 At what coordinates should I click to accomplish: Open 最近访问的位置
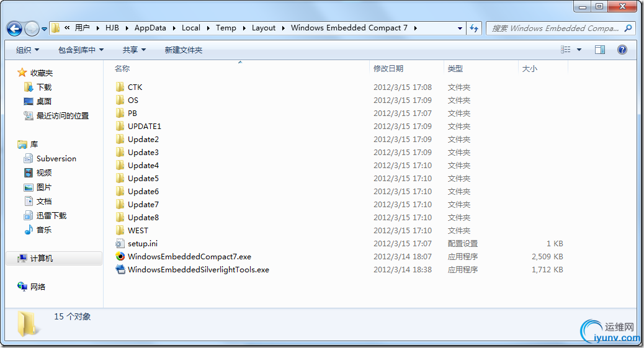point(56,115)
